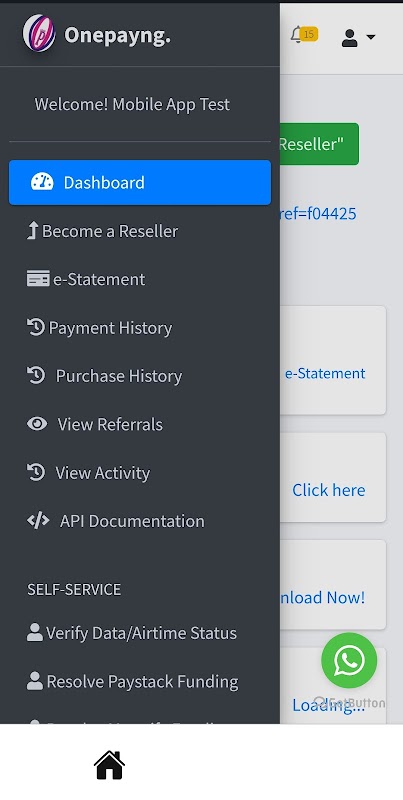Screen dimensions: 403x800
Task: Click the Purchase History clock icon
Action: pyautogui.click(x=36, y=376)
